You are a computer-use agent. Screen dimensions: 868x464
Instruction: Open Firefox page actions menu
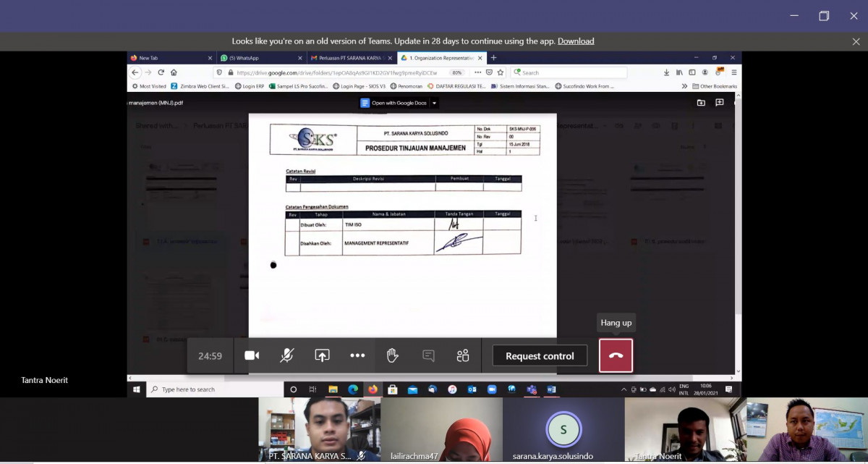477,72
